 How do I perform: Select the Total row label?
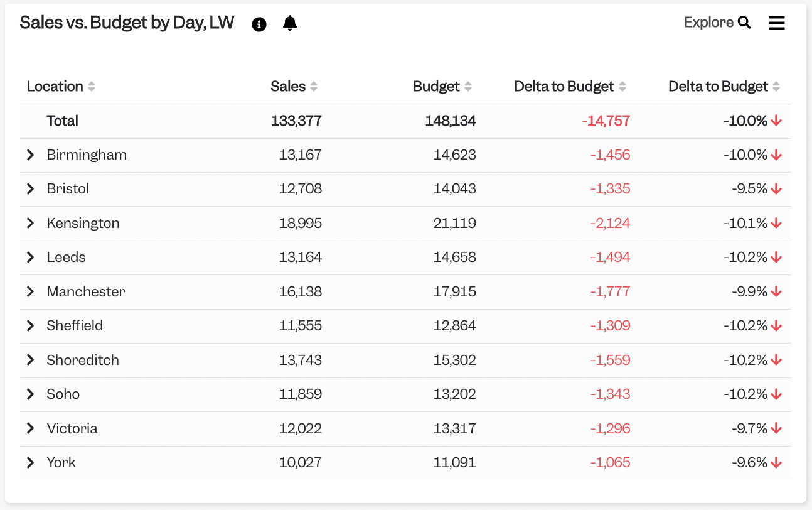point(62,121)
